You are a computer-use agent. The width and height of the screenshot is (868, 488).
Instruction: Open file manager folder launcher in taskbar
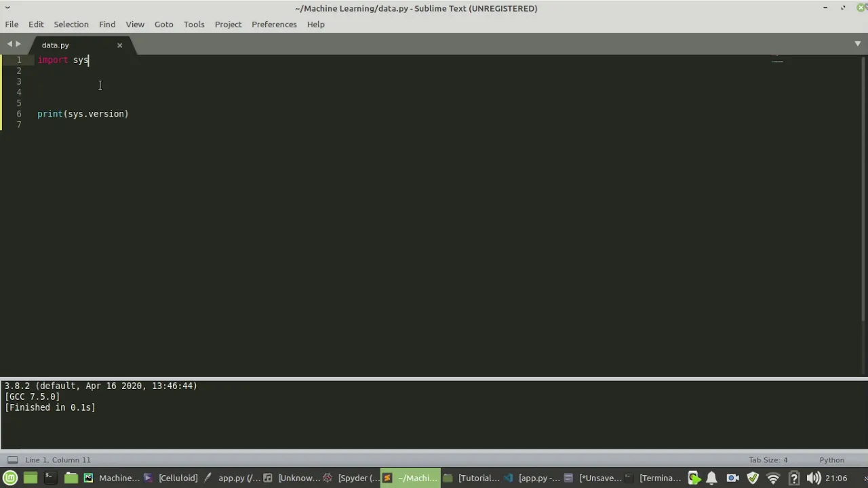(71, 478)
